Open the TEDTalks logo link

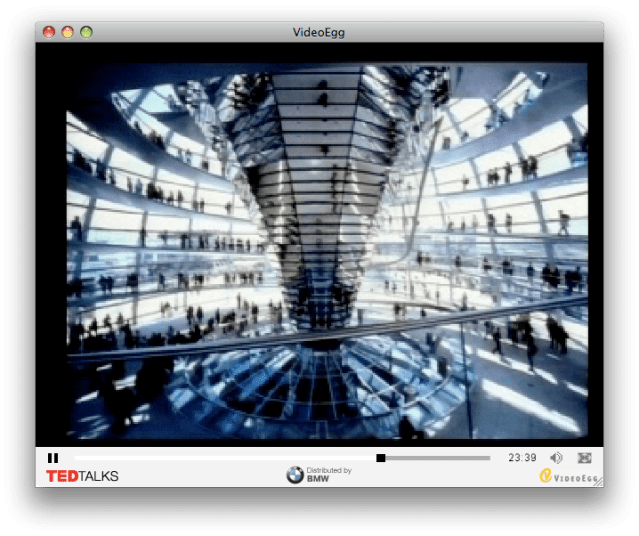coord(82,475)
